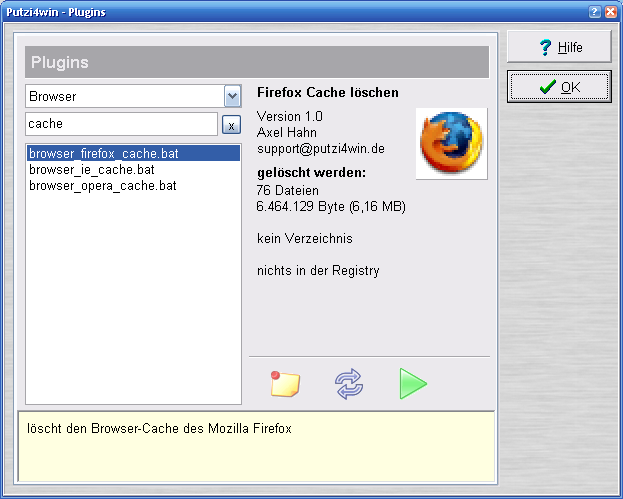Open the Hilfe help button
Image resolution: width=623 pixels, height=499 pixels.
point(559,47)
